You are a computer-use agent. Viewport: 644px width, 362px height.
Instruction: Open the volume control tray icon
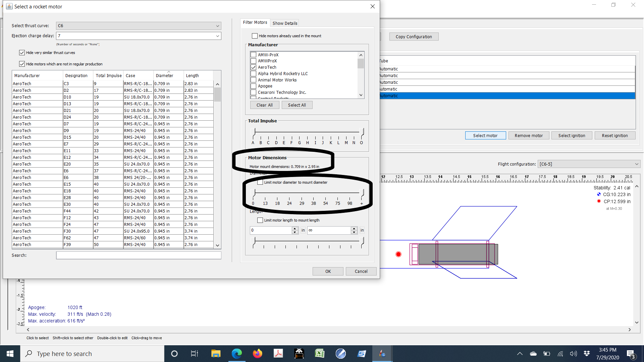tap(573, 354)
